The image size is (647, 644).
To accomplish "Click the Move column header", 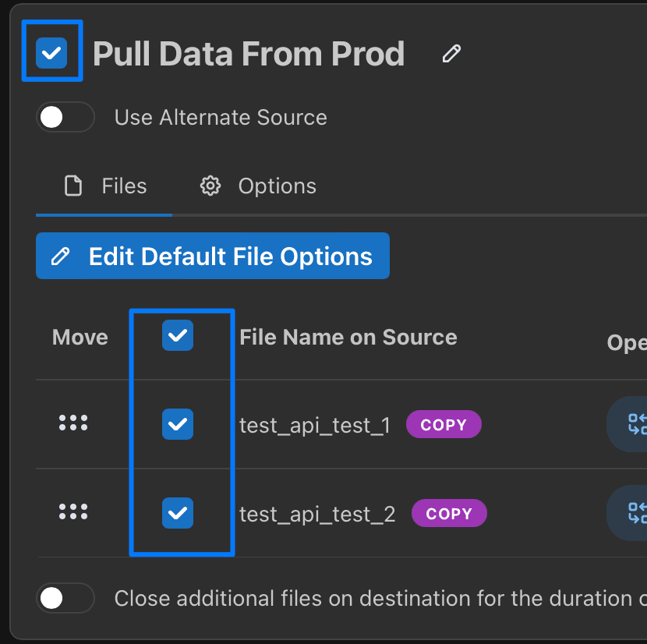I will coord(80,338).
